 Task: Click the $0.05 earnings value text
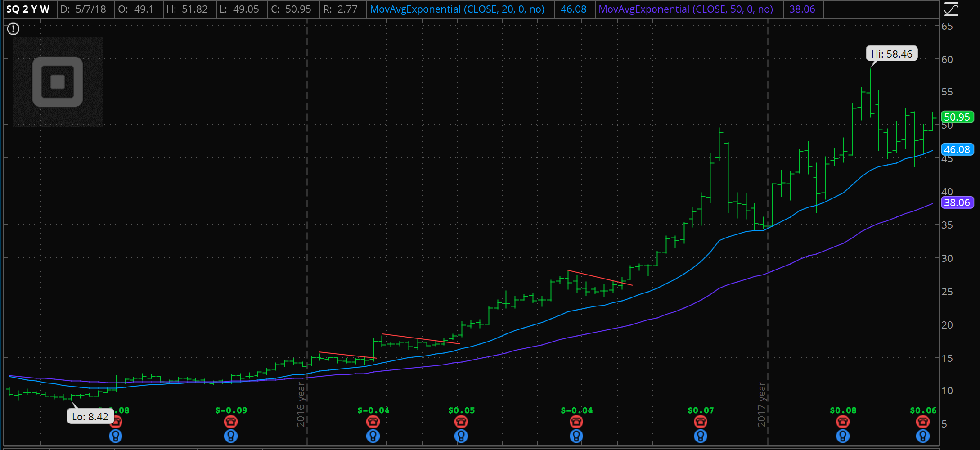click(462, 410)
